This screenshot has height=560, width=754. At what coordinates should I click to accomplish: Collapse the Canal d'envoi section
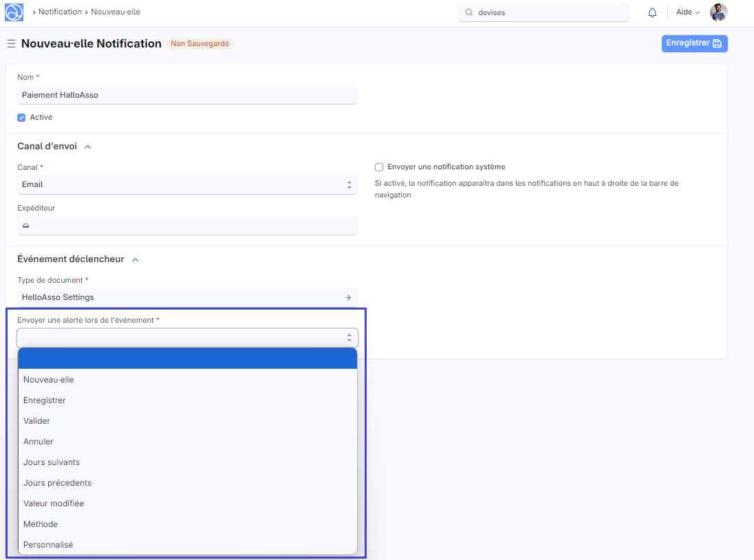pos(87,147)
